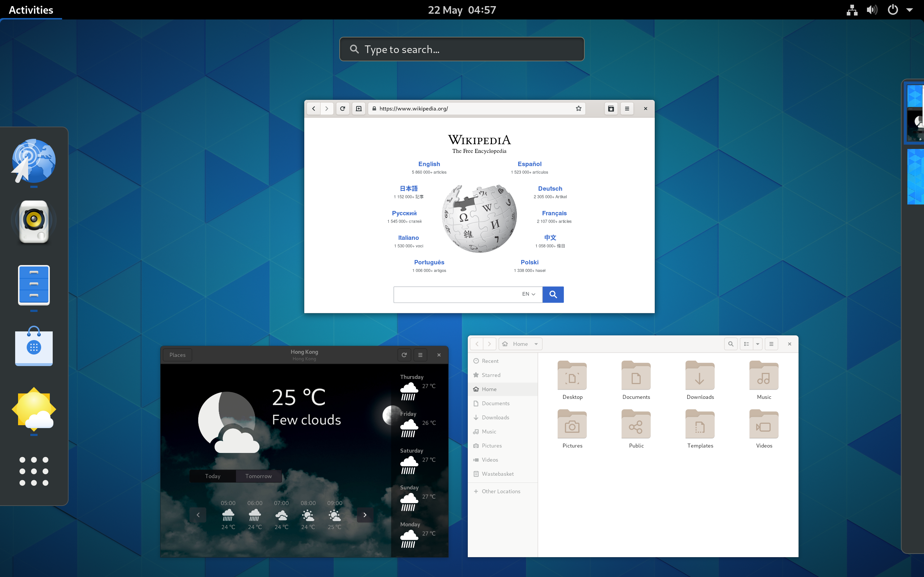Screen dimensions: 924x577
Task: Open new tab button in browser
Action: [x=358, y=109]
